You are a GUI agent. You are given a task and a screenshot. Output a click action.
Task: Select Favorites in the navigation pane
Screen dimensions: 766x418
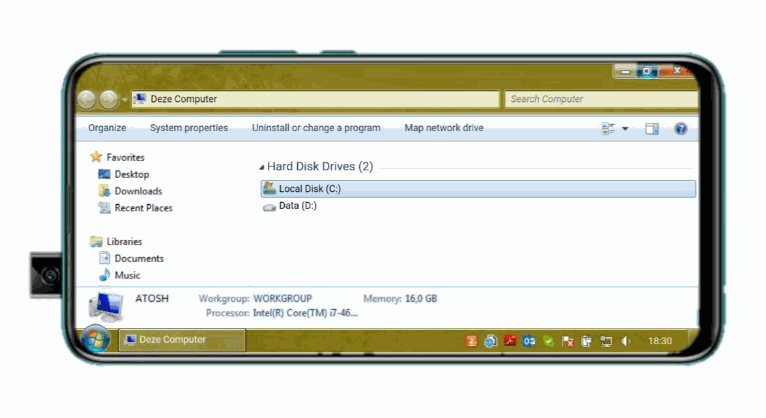[x=126, y=157]
